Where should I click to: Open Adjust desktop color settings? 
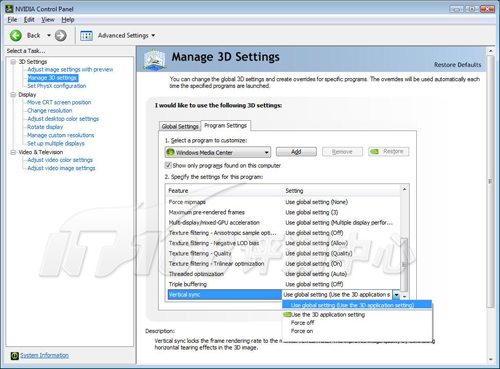(x=63, y=119)
